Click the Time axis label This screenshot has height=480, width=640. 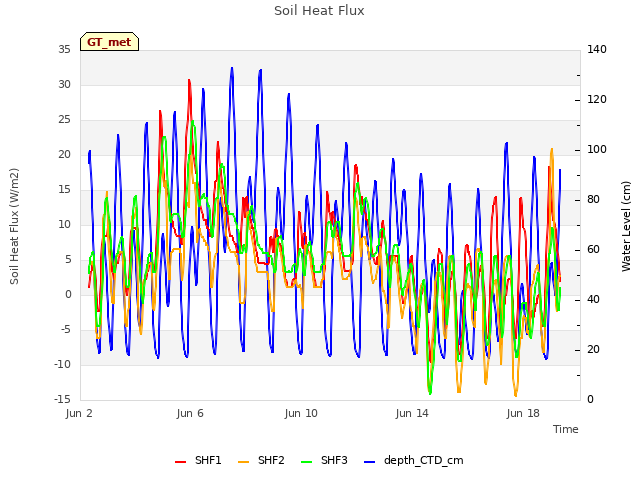[566, 429]
